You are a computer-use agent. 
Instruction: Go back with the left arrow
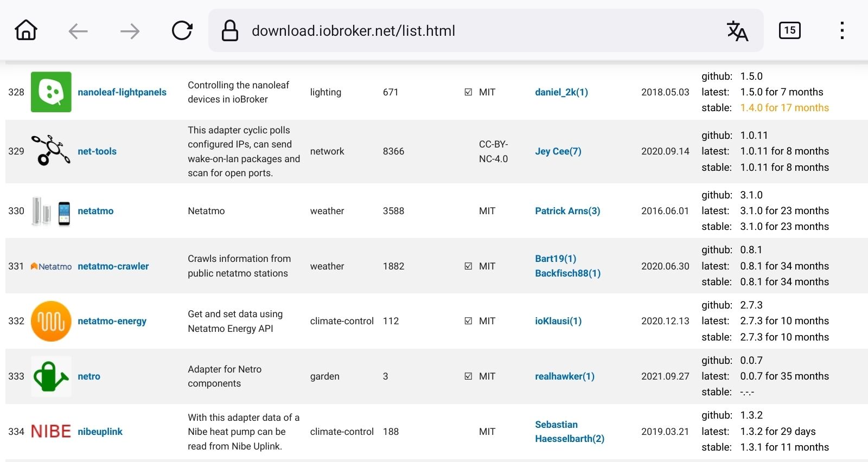click(78, 31)
